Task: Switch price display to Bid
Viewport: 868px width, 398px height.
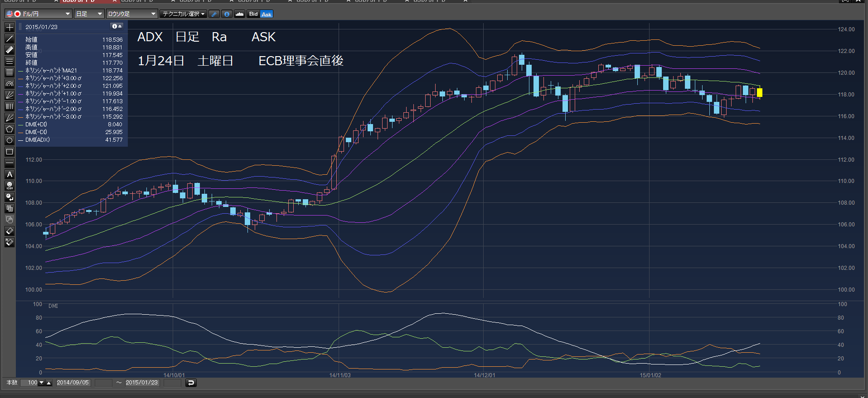Action: point(253,14)
